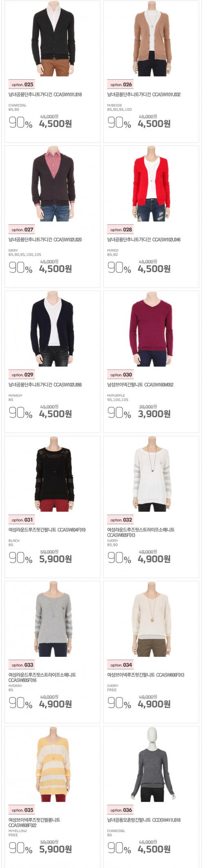Open the CCASW160M052 V-neck knit title

140,385
